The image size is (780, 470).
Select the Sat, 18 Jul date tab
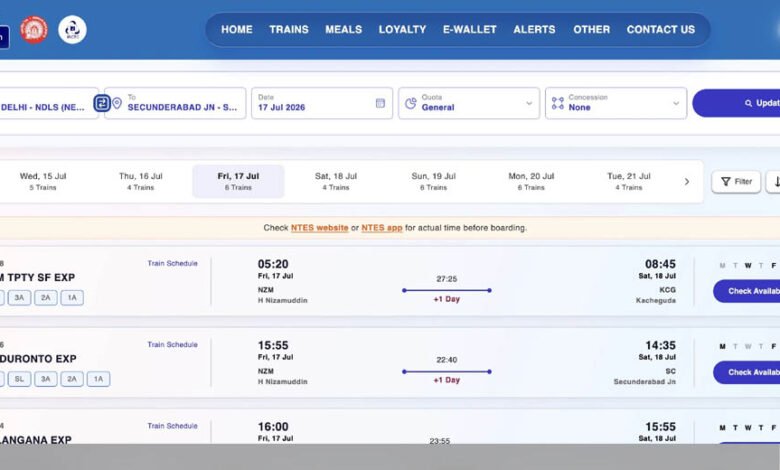click(x=336, y=182)
